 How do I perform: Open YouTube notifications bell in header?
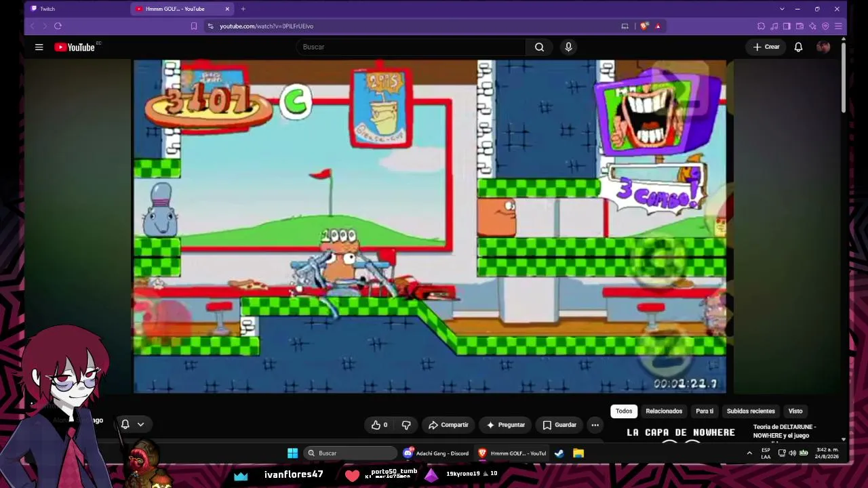[798, 47]
